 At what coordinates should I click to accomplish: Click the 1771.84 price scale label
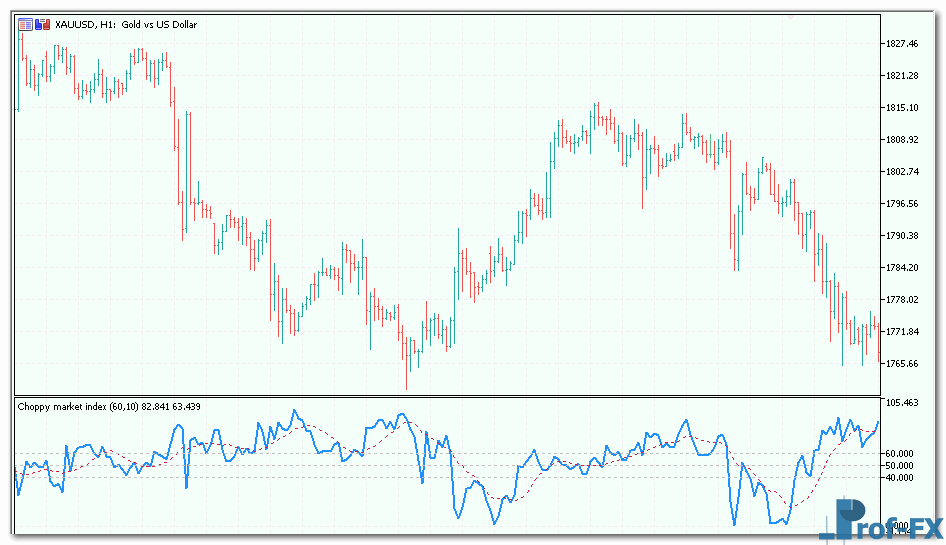(x=901, y=332)
